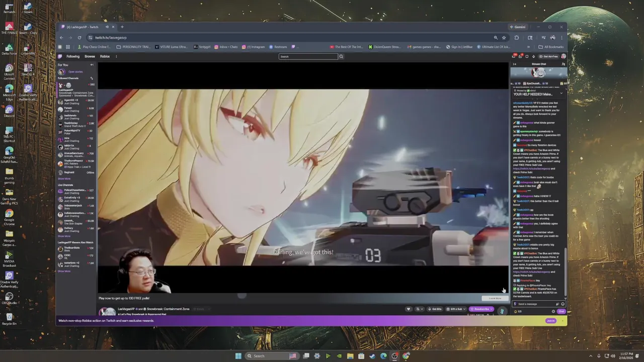Screen dimensions: 644x362
Task: Open the Browse tab
Action: 90,56
